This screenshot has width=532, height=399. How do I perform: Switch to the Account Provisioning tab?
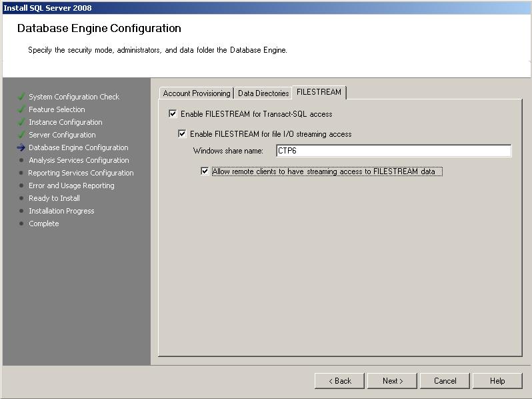pos(197,93)
